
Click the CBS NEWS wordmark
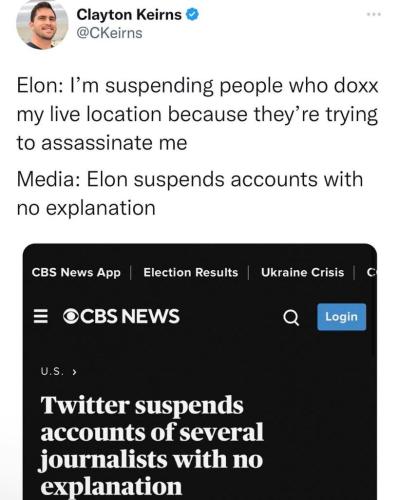[x=130, y=316]
